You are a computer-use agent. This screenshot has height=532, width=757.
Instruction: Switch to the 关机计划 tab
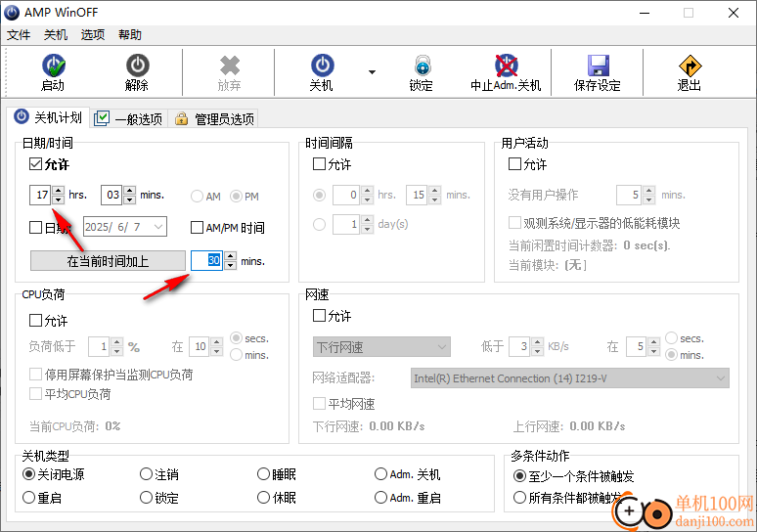[x=48, y=117]
